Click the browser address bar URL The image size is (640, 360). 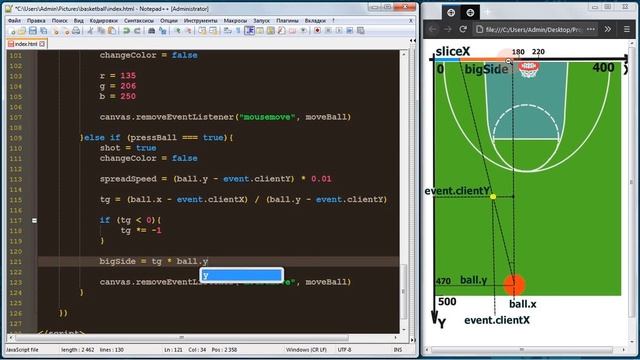pyautogui.click(x=534, y=29)
